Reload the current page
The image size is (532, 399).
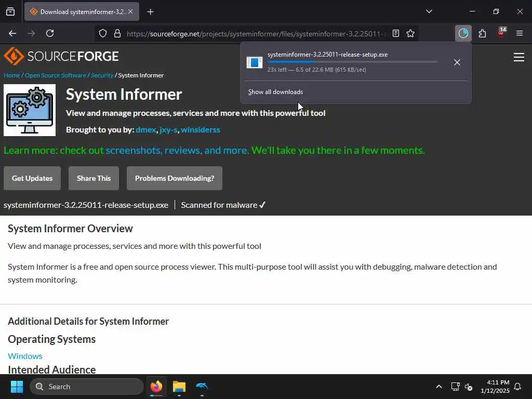[50, 33]
